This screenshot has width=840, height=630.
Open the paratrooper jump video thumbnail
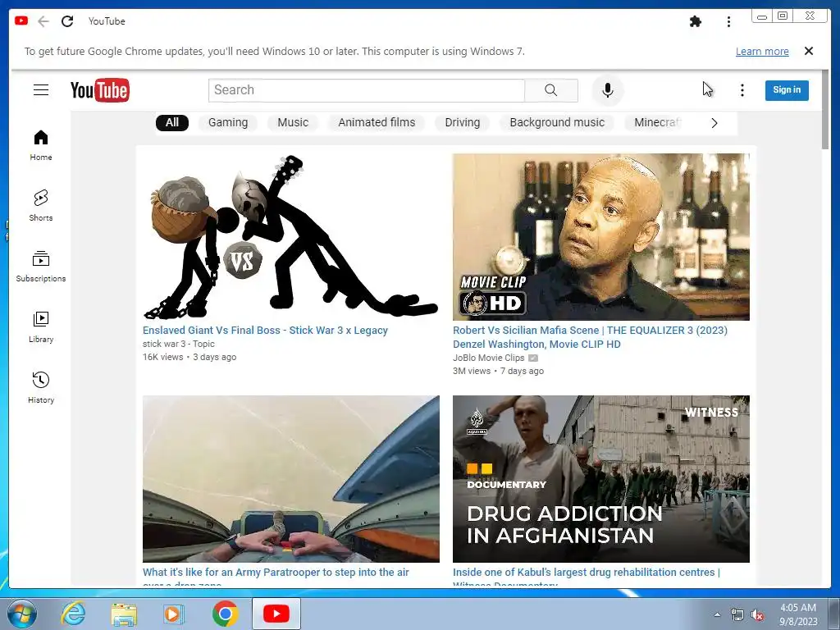(291, 479)
